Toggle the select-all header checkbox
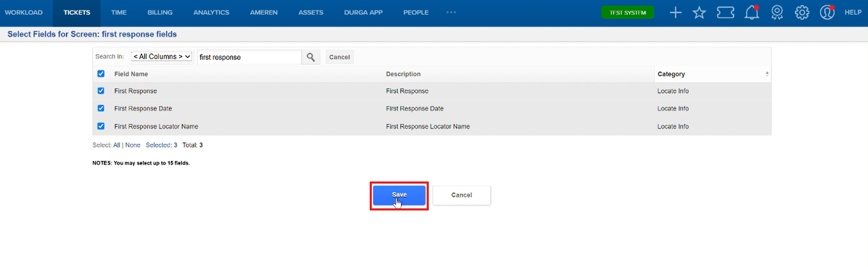 coord(101,74)
